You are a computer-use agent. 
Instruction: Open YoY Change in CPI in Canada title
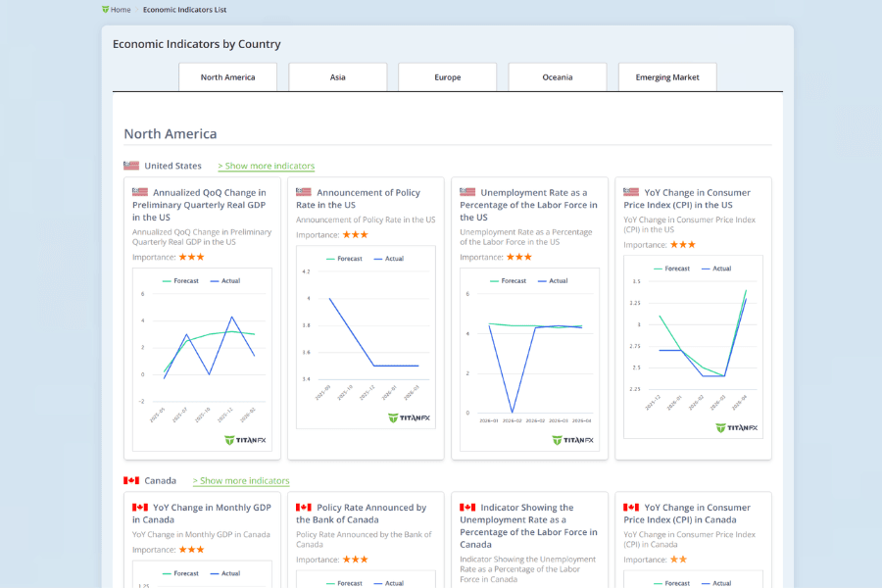[x=687, y=514]
